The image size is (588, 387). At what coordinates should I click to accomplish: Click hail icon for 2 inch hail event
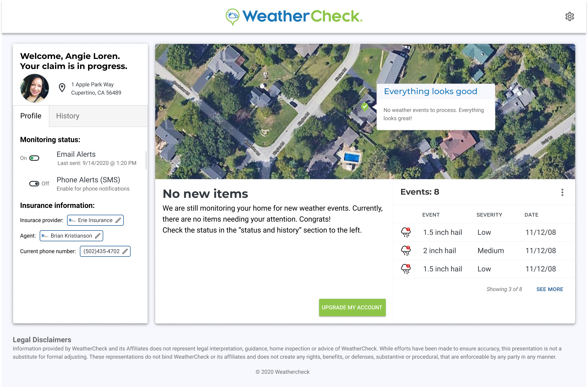pyautogui.click(x=406, y=250)
